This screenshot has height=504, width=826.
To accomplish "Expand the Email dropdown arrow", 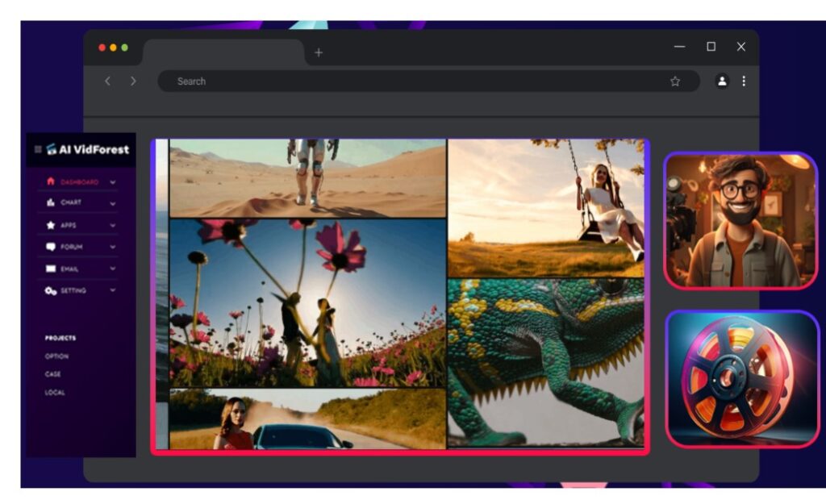I will pyautogui.click(x=113, y=269).
